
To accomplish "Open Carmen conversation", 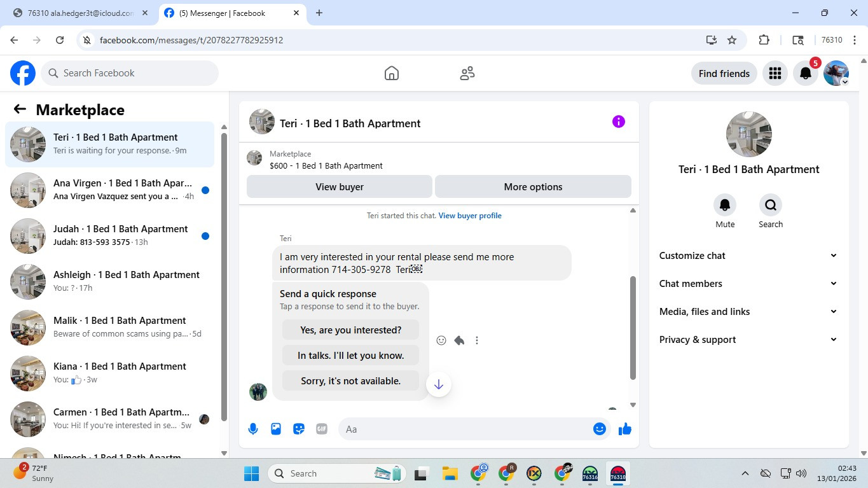I will pos(109,419).
